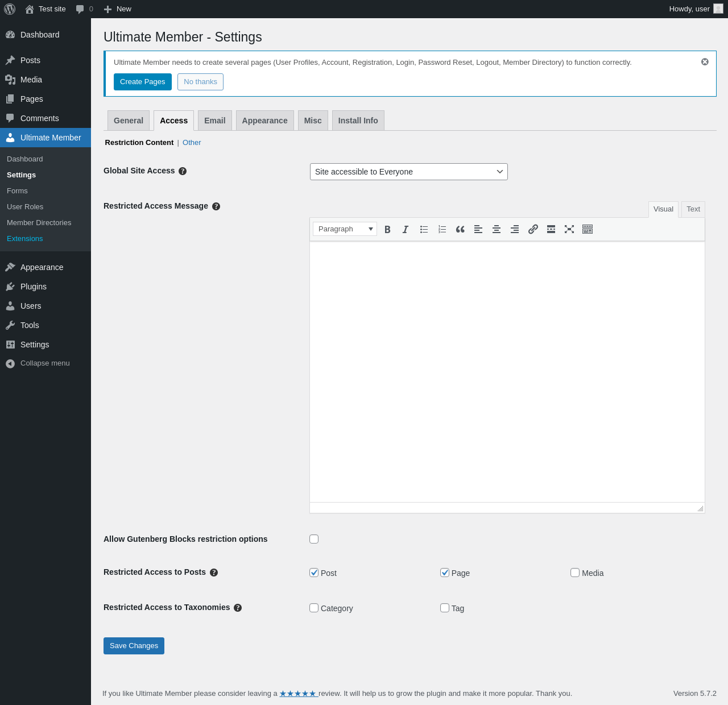Open the five-star review link

coord(298,694)
